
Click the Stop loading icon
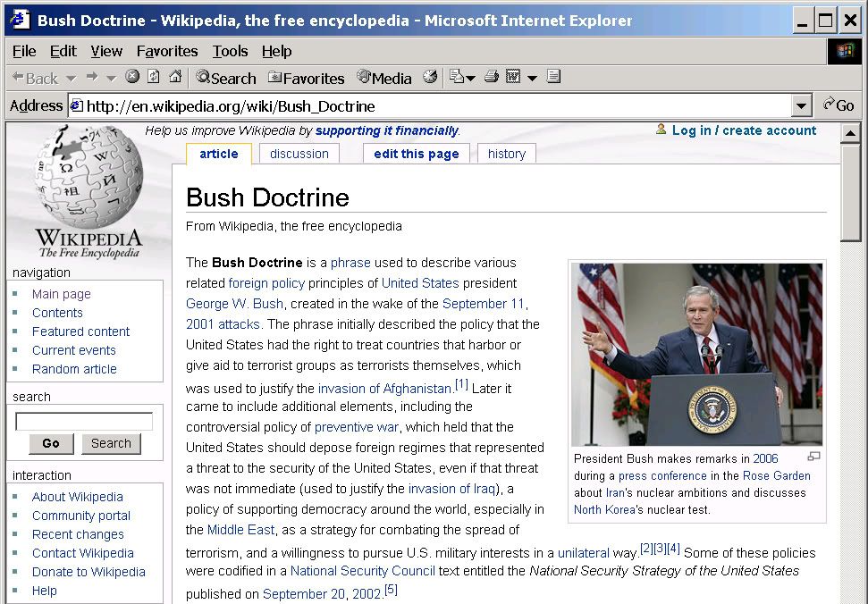coord(131,76)
